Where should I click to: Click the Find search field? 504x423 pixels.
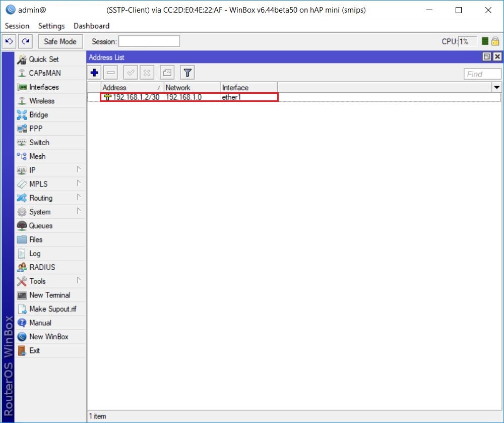click(x=482, y=74)
